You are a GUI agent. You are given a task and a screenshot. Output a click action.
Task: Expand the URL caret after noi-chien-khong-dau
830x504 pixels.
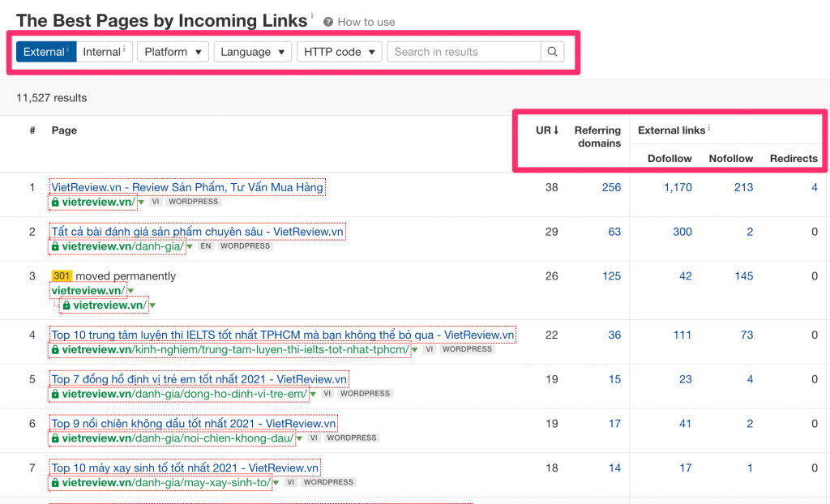[x=299, y=439]
